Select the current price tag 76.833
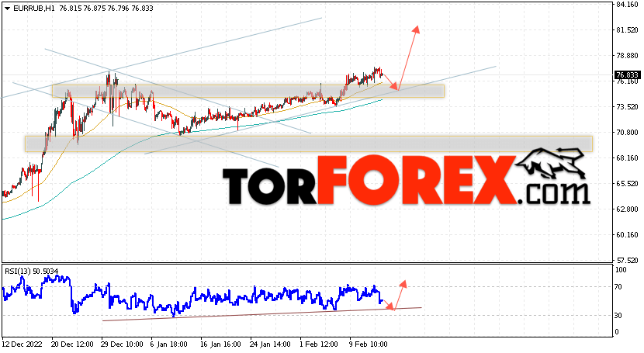The image size is (644, 353). click(627, 75)
